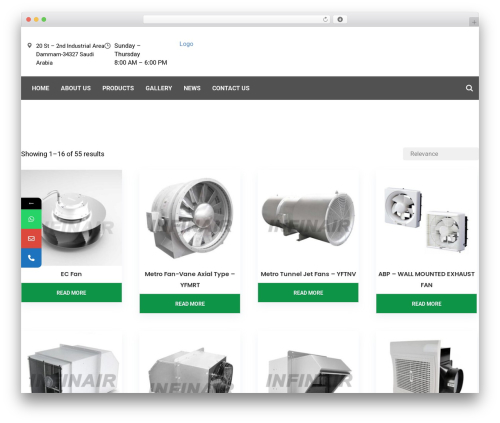500x423 pixels.
Task: Click the tunnel jet fan image
Action: [x=308, y=218]
